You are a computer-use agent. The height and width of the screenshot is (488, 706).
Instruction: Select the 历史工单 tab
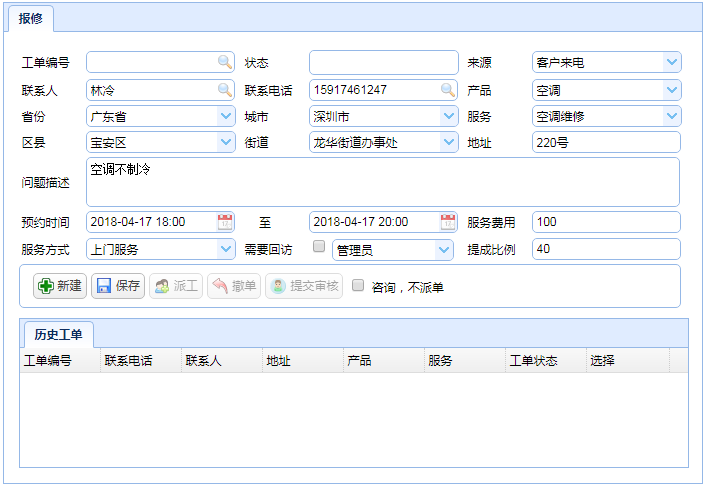click(x=59, y=334)
